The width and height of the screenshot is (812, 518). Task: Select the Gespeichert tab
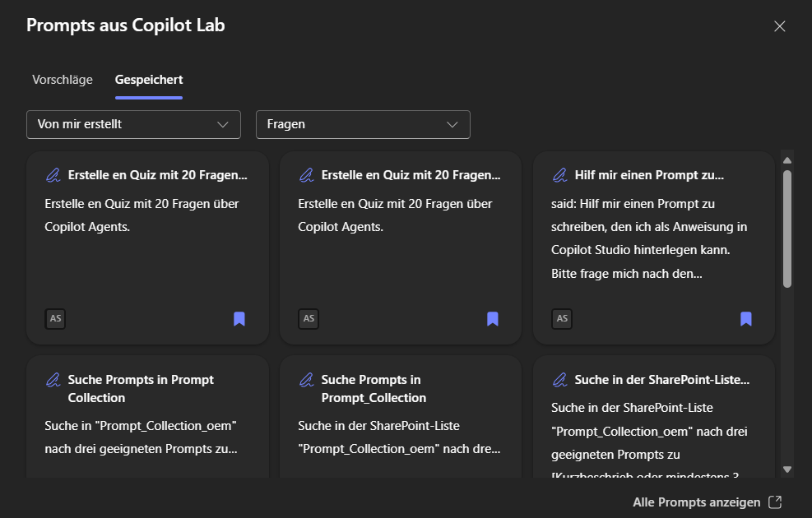[149, 80]
